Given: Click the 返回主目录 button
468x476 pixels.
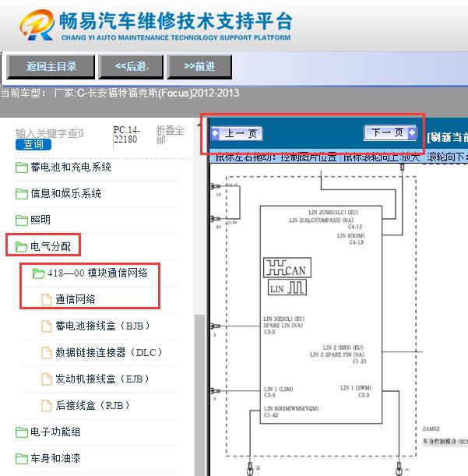Looking at the screenshot, I should click(x=51, y=67).
